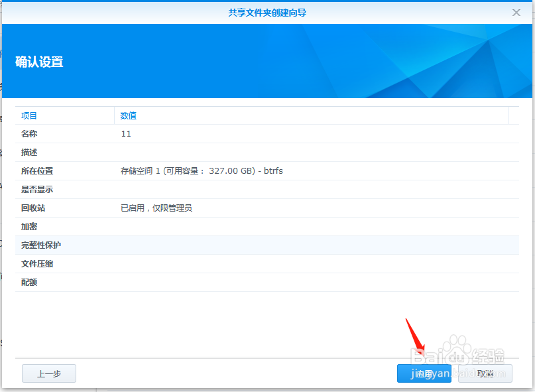The height and width of the screenshot is (392, 535).
Task: Select the 完整性保护 row
Action: pyautogui.click(x=267, y=245)
